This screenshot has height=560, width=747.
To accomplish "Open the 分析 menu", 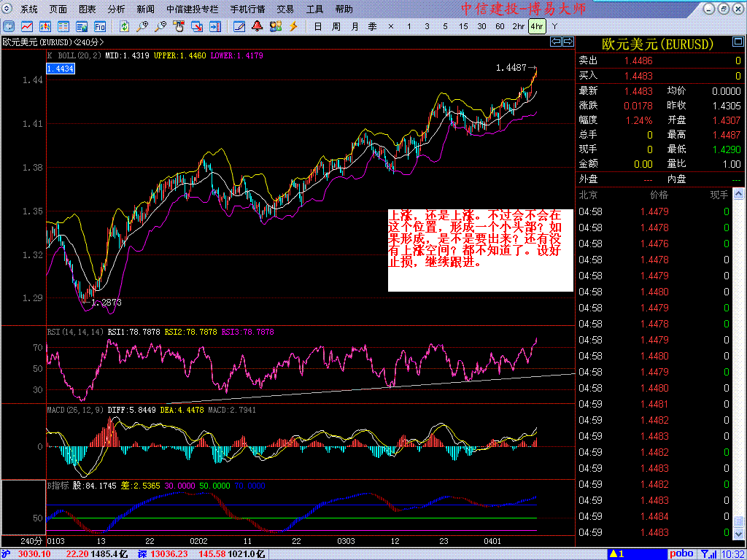I will (116, 9).
